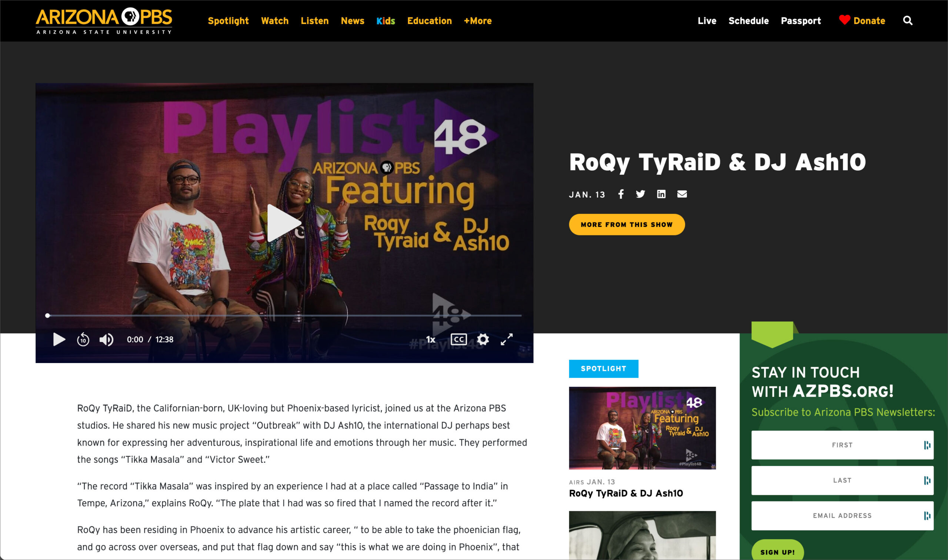The height and width of the screenshot is (560, 948).
Task: Mute the video volume
Action: coord(106,340)
